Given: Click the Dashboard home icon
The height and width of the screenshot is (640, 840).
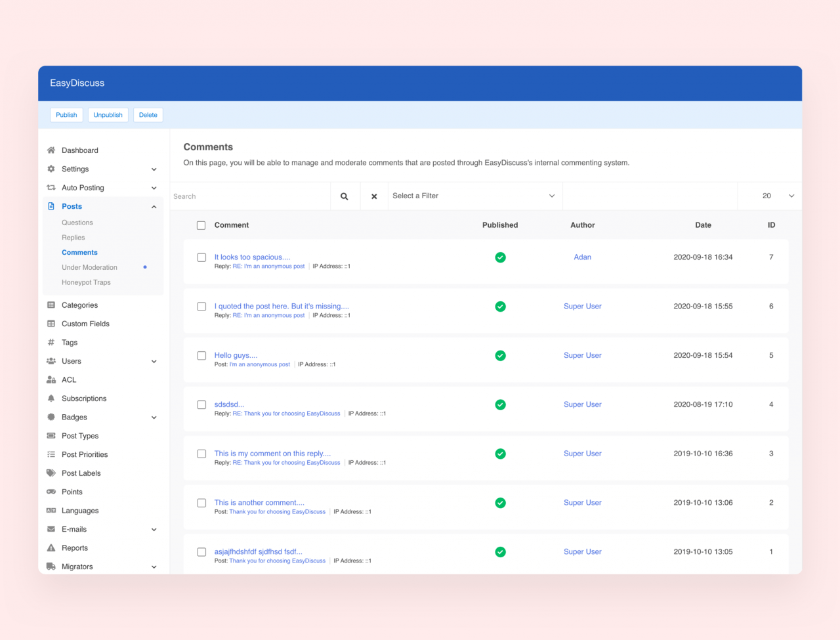Looking at the screenshot, I should pyautogui.click(x=51, y=150).
